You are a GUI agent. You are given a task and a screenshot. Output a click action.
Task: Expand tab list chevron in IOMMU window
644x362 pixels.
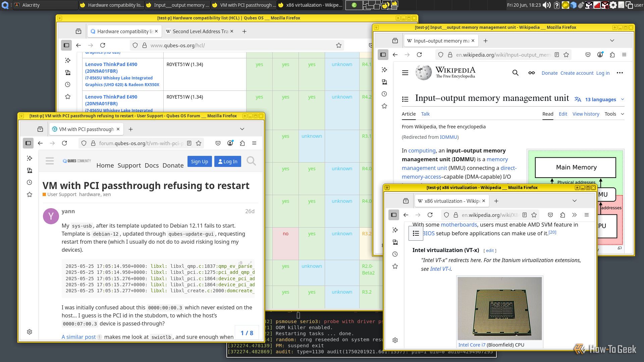(612, 41)
